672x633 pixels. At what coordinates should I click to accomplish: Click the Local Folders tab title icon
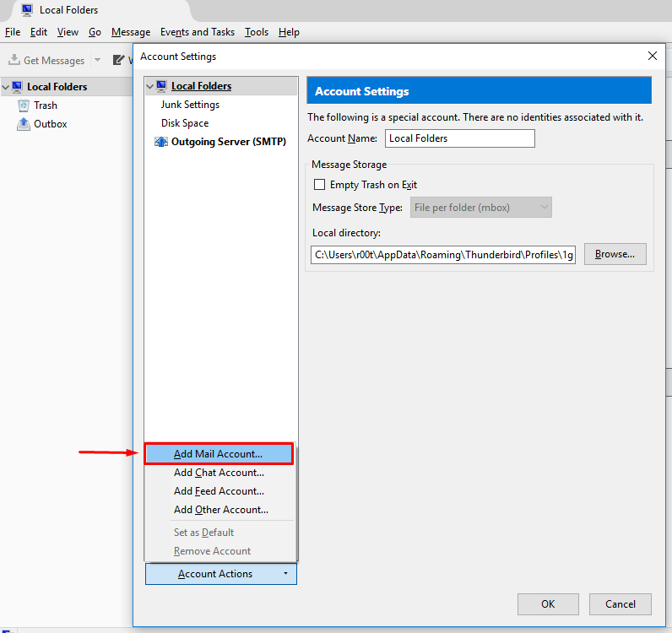pyautogui.click(x=27, y=10)
